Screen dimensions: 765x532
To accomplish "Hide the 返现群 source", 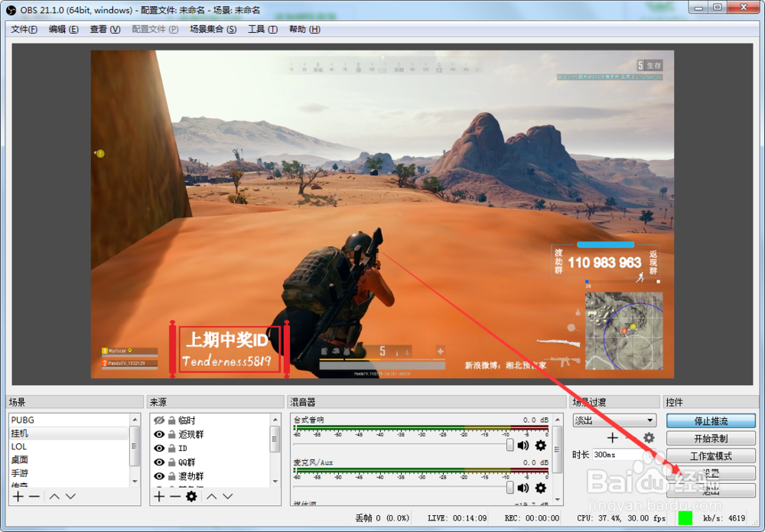I will coord(159,434).
